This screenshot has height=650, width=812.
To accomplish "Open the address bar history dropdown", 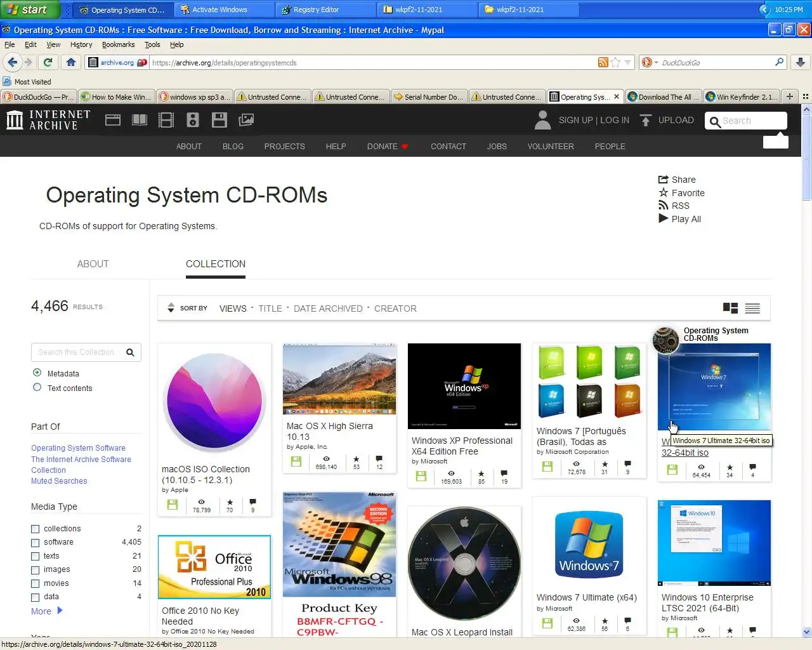I will (x=628, y=62).
